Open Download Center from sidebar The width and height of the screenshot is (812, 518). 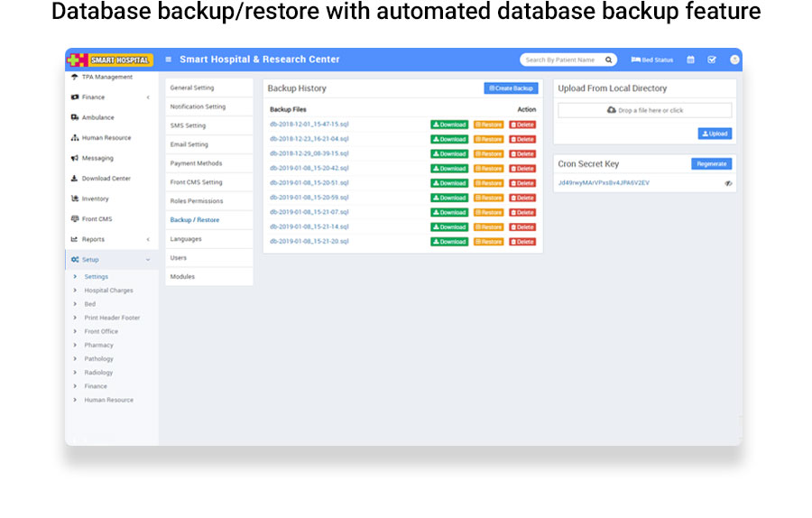pos(106,179)
